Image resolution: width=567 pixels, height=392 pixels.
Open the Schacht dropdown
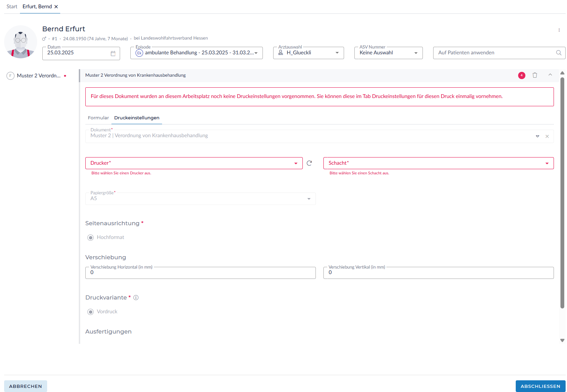(x=438, y=163)
